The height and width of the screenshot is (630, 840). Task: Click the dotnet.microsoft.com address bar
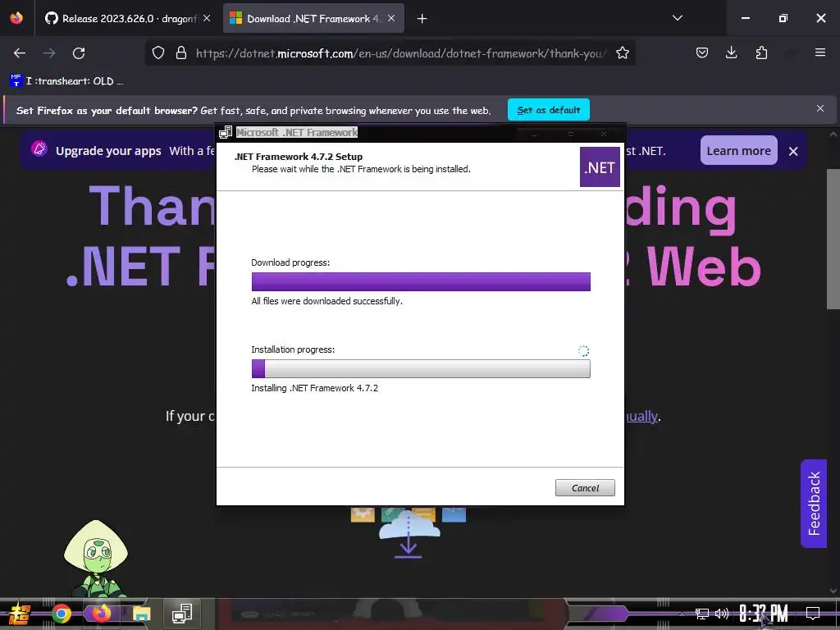pos(400,53)
